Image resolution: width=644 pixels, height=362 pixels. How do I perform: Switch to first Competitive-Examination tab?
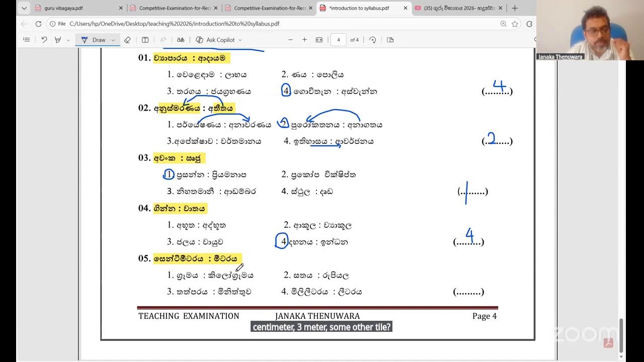tap(174, 8)
